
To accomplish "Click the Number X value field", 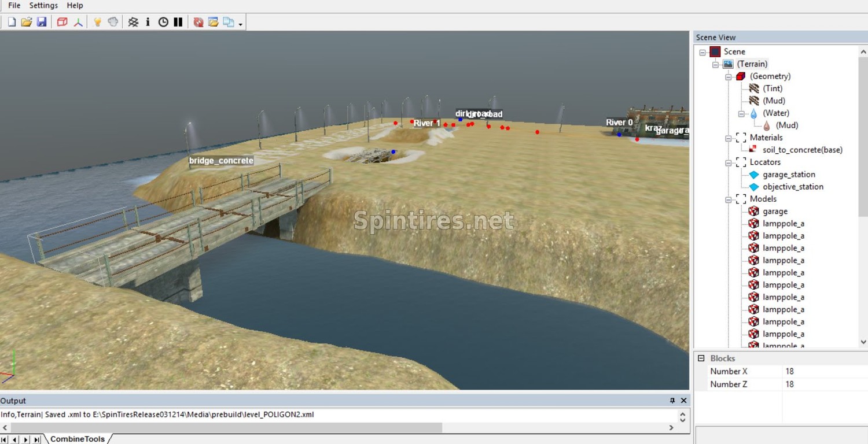I will [x=824, y=371].
